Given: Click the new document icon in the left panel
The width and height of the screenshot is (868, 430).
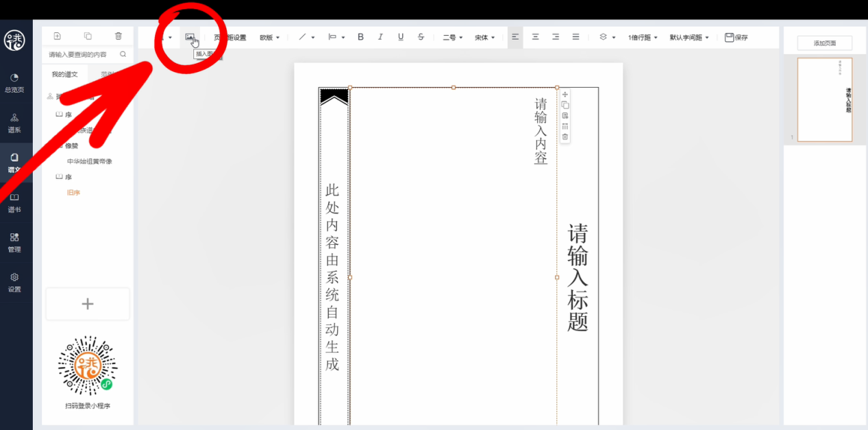Looking at the screenshot, I should tap(57, 36).
